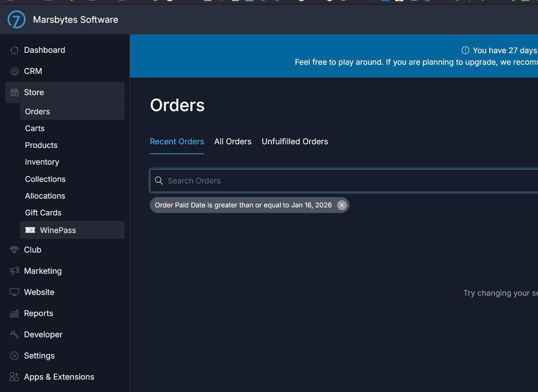Remove the Order Paid Date filter
Screen dimensions: 538x392
[x=341, y=205]
